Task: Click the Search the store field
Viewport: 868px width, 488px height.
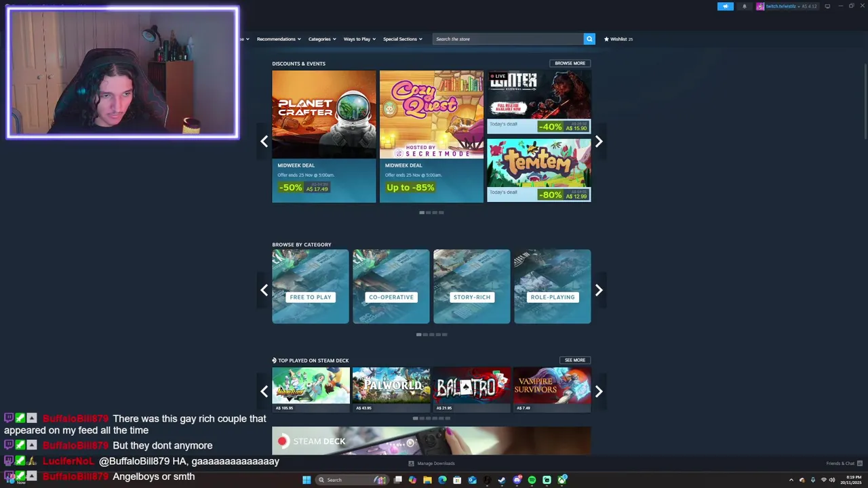Action: (x=508, y=39)
